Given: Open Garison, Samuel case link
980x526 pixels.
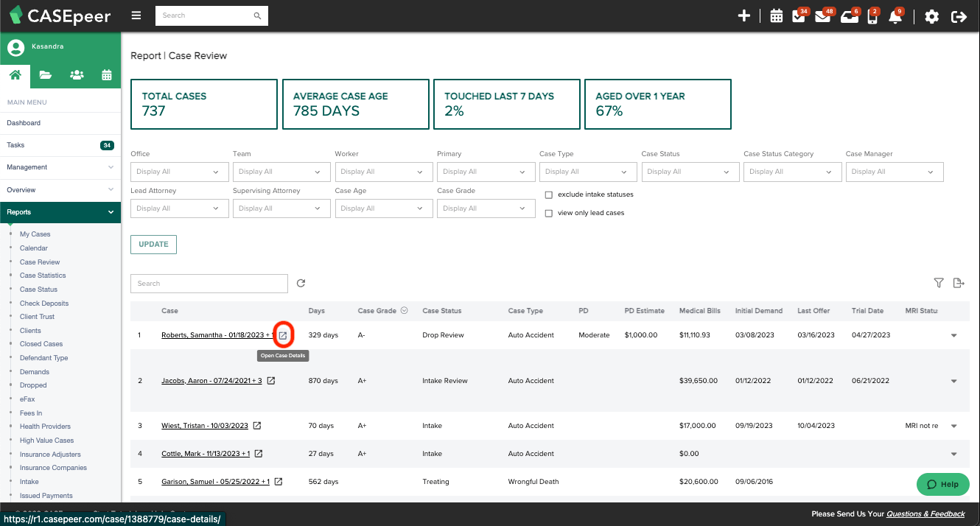Looking at the screenshot, I should (x=216, y=482).
